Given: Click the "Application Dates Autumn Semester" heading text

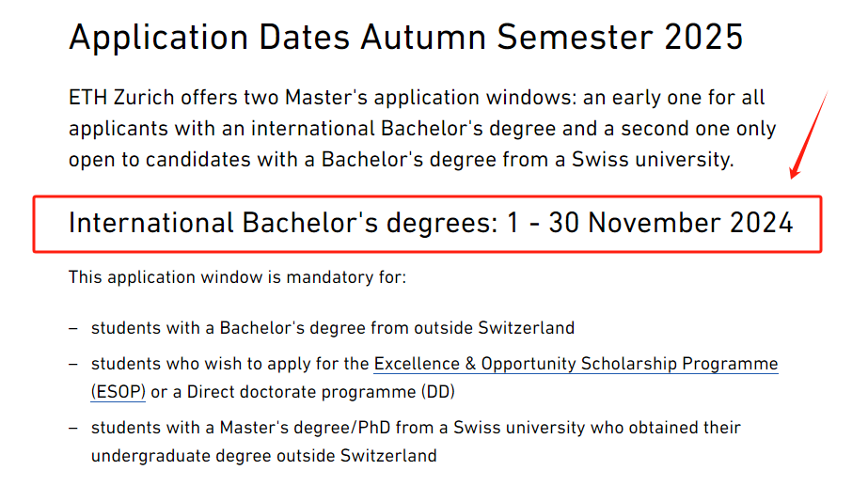Looking at the screenshot, I should [x=362, y=38].
